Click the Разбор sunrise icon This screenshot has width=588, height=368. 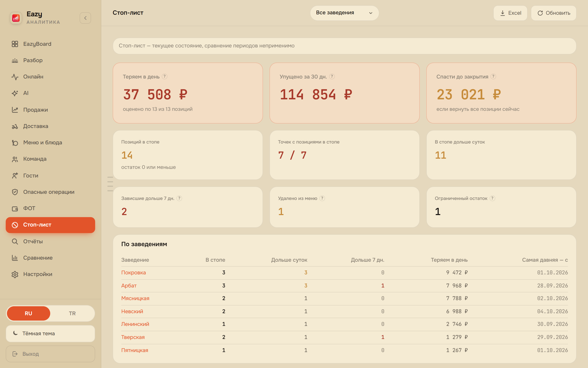[x=15, y=60]
